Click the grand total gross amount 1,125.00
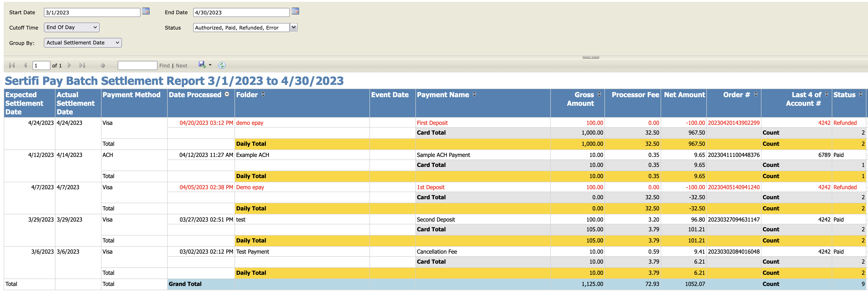 tap(592, 284)
